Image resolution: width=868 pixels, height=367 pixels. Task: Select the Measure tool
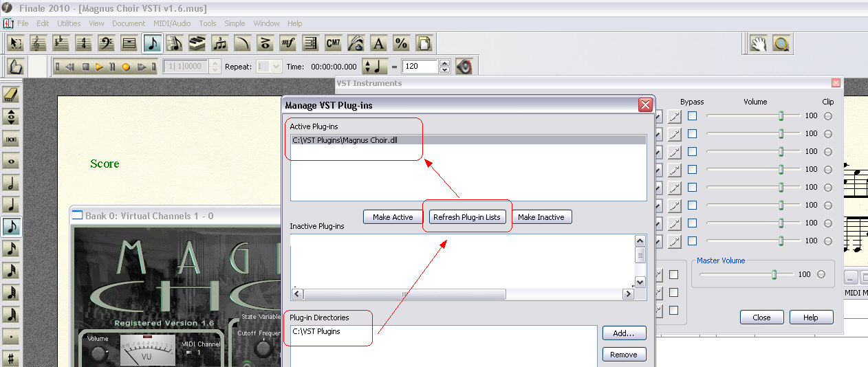129,43
